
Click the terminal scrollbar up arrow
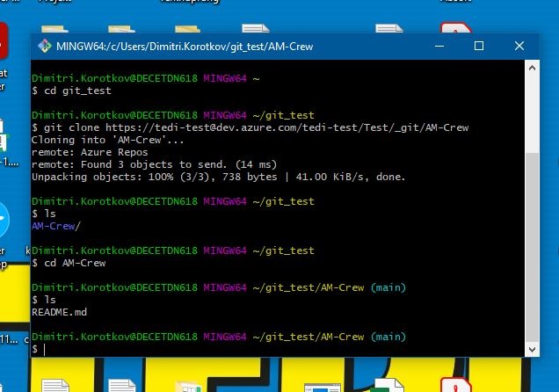point(532,68)
